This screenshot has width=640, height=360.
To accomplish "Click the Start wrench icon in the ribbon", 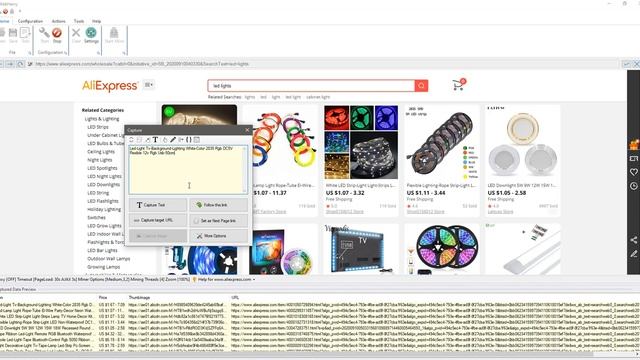I will pyautogui.click(x=44, y=33).
